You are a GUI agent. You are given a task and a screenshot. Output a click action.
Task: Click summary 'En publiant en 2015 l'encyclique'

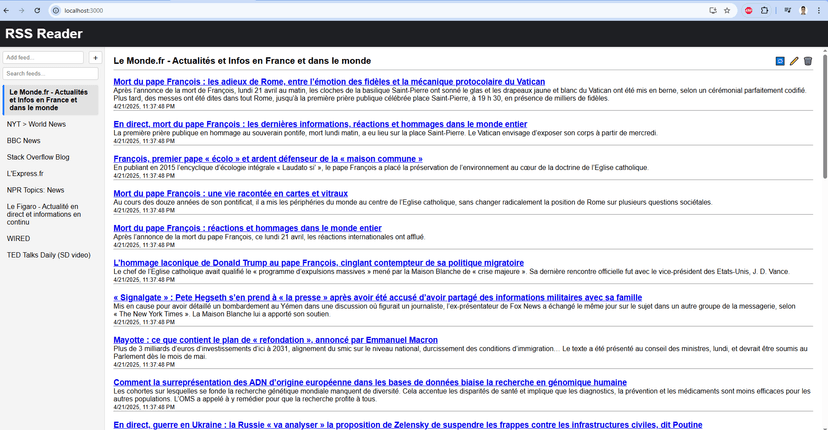click(381, 167)
